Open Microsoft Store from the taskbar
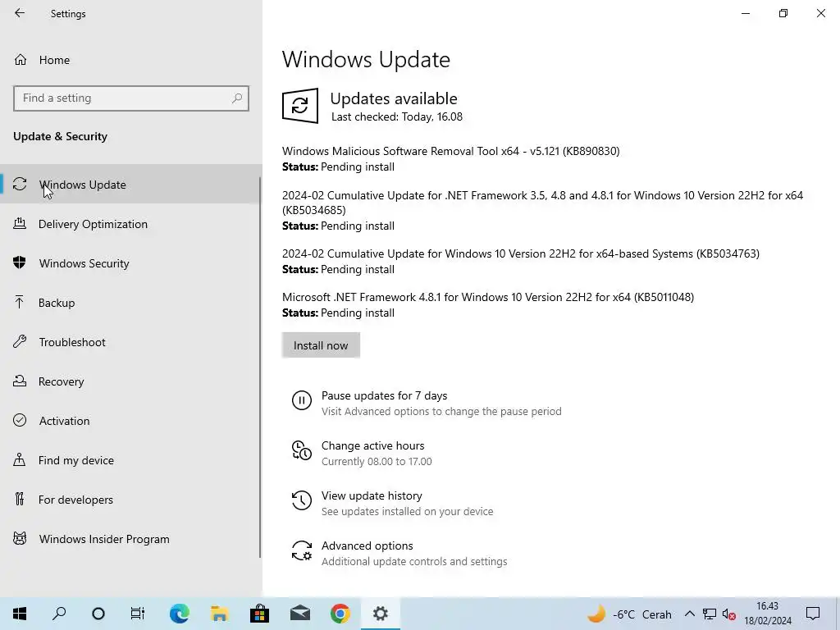 pyautogui.click(x=260, y=614)
